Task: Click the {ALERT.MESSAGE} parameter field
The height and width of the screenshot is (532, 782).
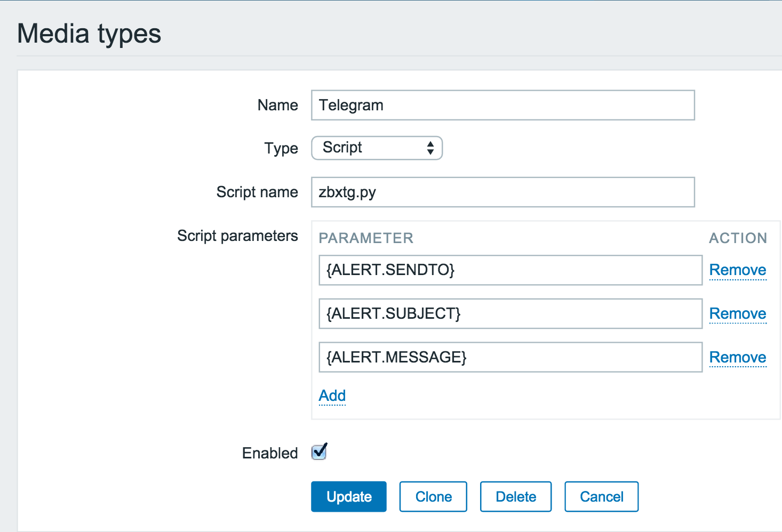Action: (510, 357)
